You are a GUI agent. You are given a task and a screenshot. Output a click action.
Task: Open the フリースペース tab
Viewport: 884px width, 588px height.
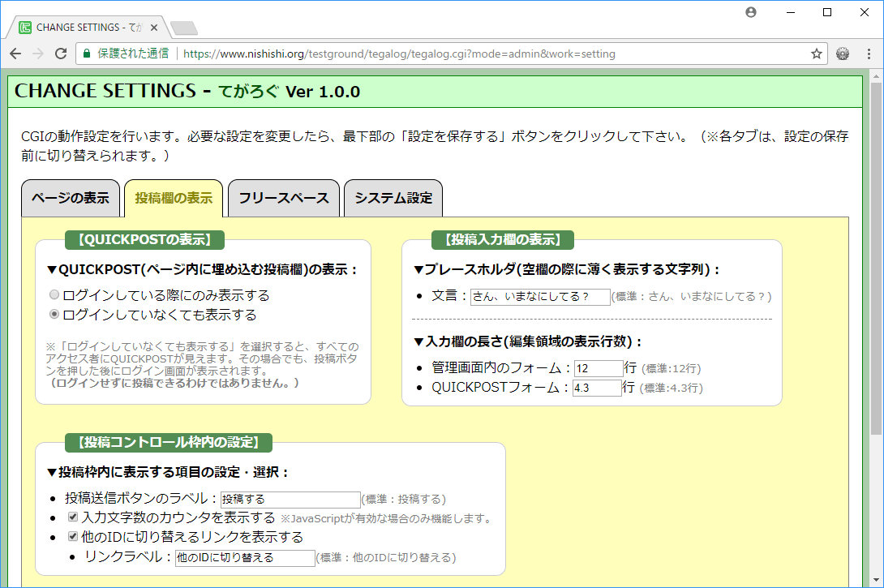tap(284, 198)
